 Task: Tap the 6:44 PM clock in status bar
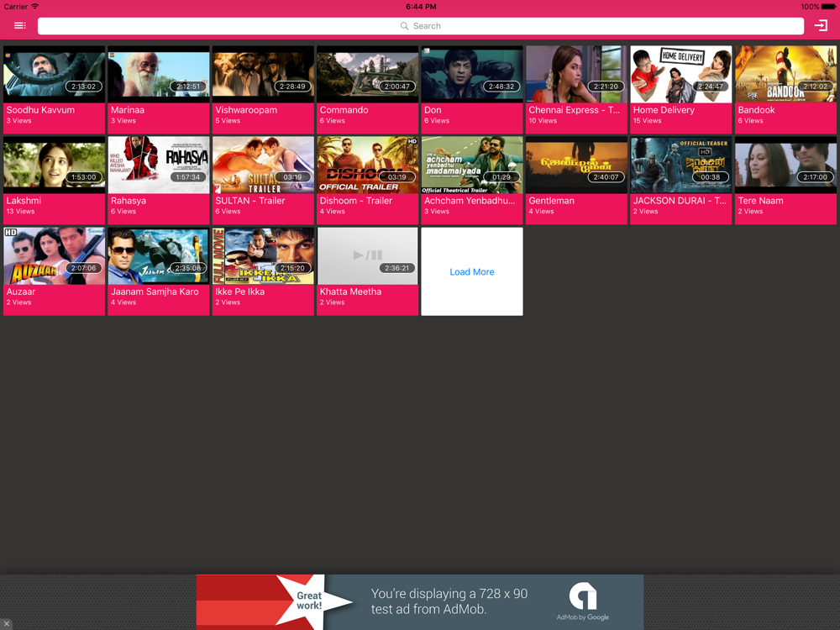tap(421, 7)
